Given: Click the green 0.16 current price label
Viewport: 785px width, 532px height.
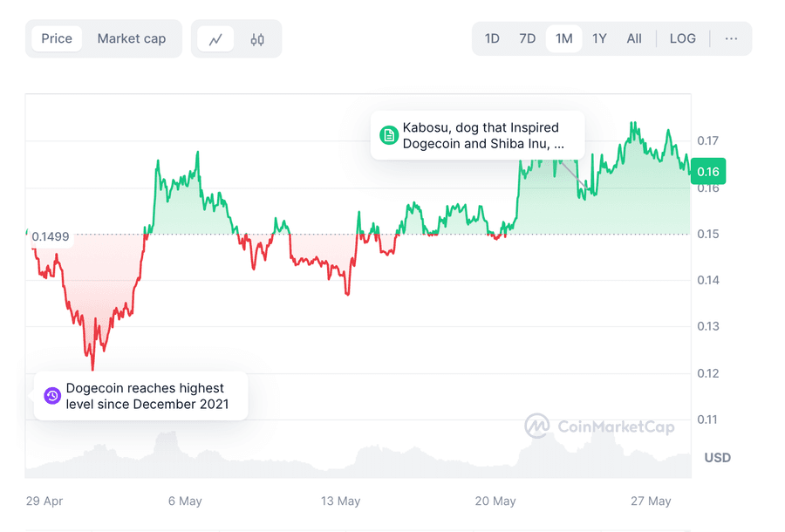Looking at the screenshot, I should point(708,172).
